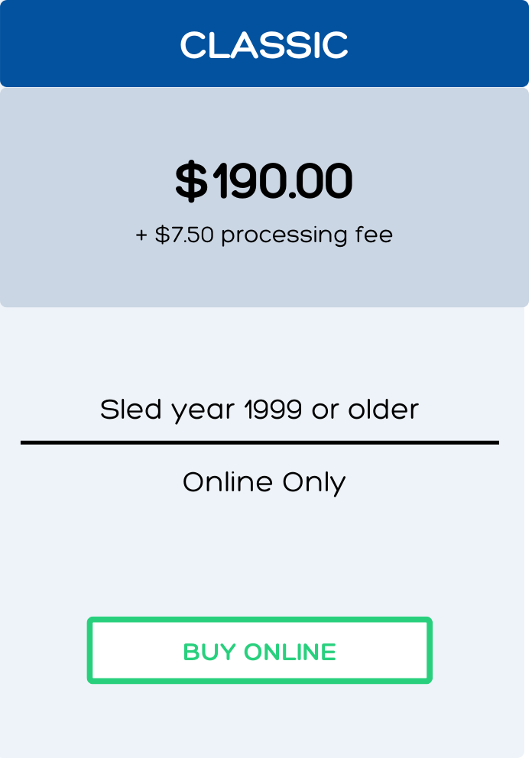Click the word Only under the divider
Image resolution: width=532 pixels, height=758 pixels.
coord(314,484)
